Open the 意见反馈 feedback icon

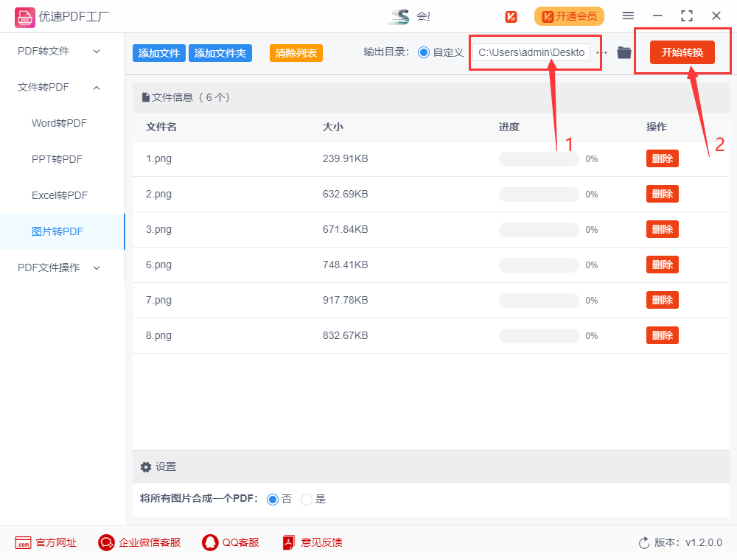coord(287,542)
